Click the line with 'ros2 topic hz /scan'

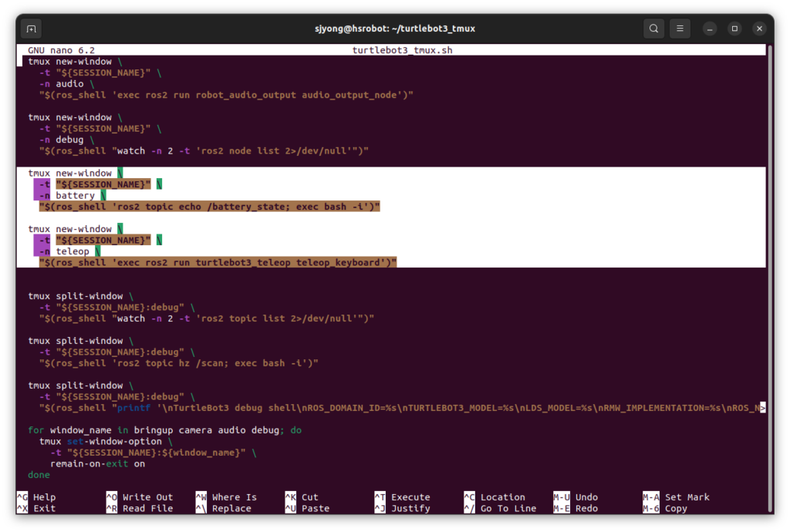179,363
